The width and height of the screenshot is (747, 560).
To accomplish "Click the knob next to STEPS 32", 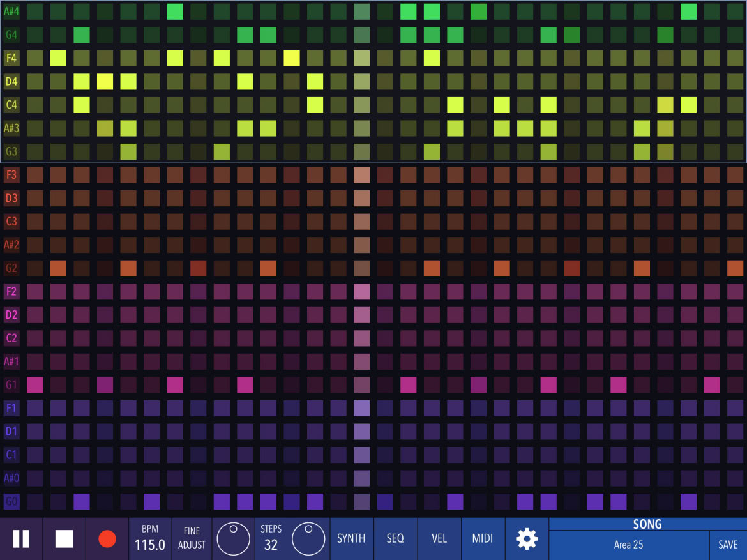I will click(308, 538).
